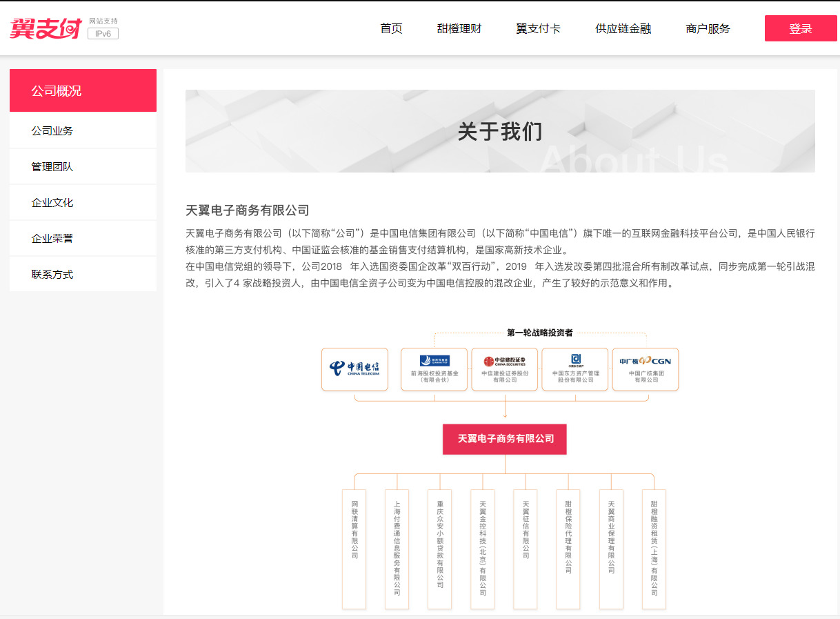The image size is (840, 619).
Task: Click the 天翼商业保理有限公司 subsidiary box
Action: point(611,549)
